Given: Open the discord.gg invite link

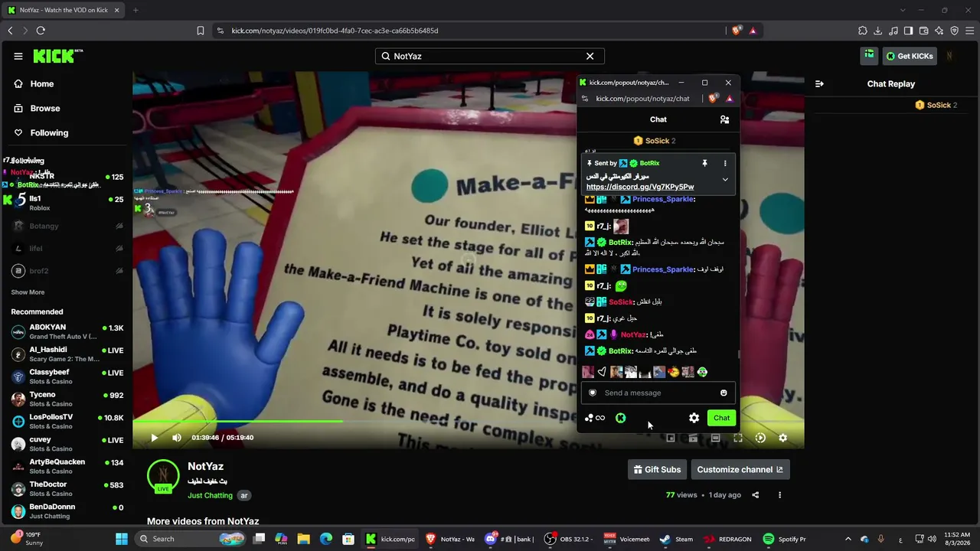Looking at the screenshot, I should [640, 187].
